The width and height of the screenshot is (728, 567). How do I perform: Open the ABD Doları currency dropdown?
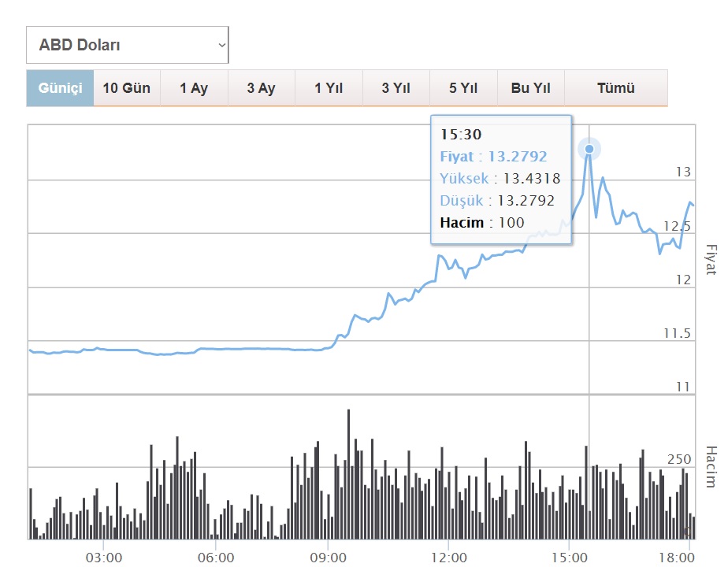[127, 45]
